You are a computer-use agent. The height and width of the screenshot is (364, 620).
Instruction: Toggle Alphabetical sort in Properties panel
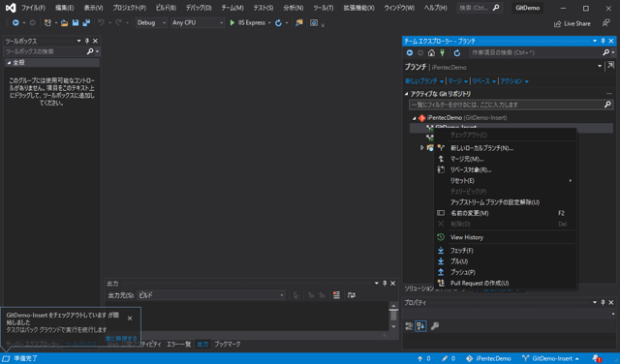420,326
